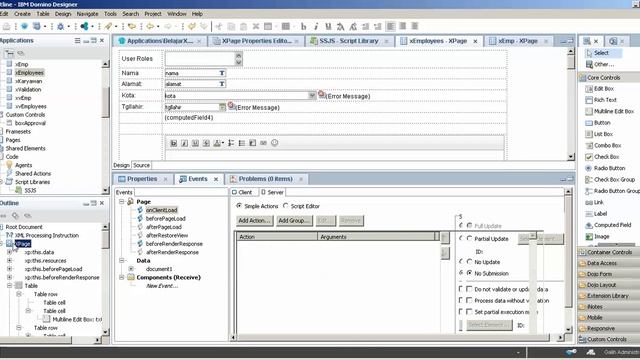
Task: Select the No Update radio option
Action: click(469, 262)
